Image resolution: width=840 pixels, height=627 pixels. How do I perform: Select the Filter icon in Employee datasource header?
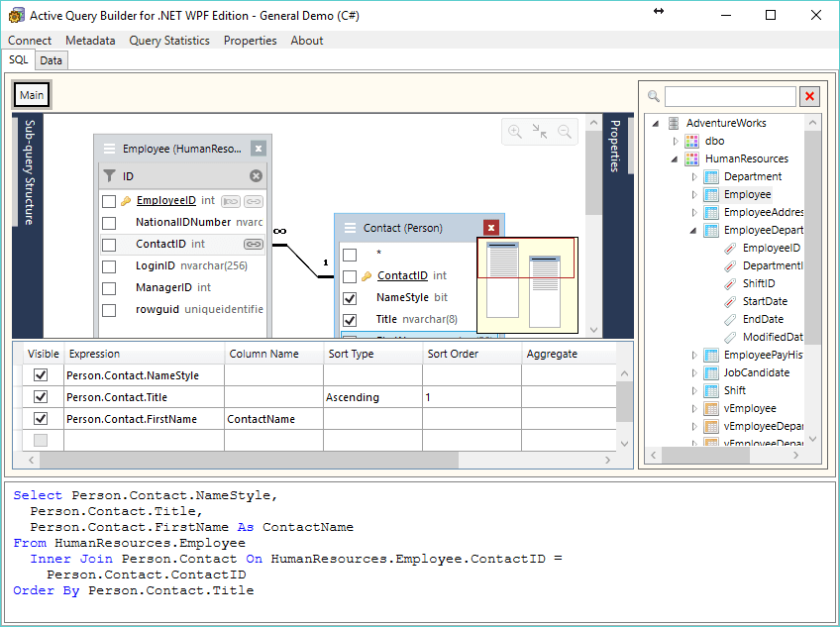(x=109, y=175)
